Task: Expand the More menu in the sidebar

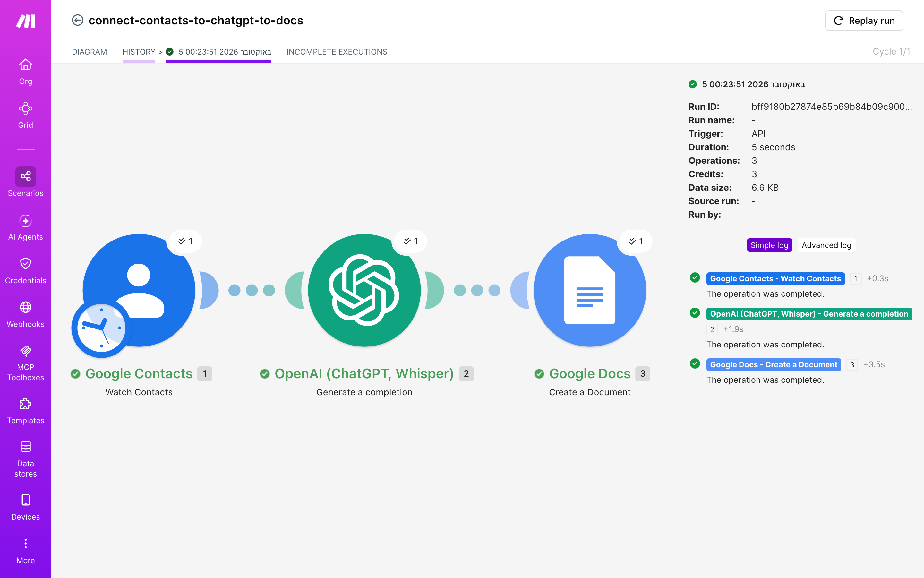Action: (26, 551)
